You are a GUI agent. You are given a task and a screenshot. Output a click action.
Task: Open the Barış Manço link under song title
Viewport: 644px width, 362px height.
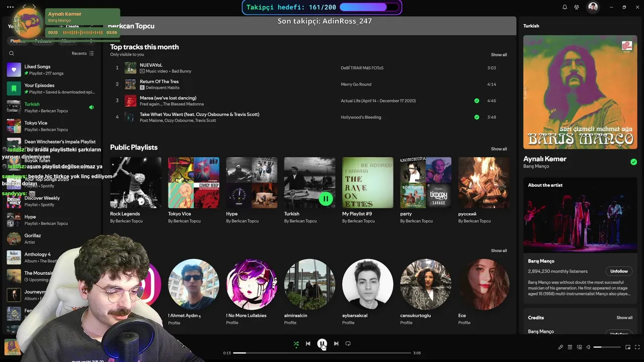point(536,166)
